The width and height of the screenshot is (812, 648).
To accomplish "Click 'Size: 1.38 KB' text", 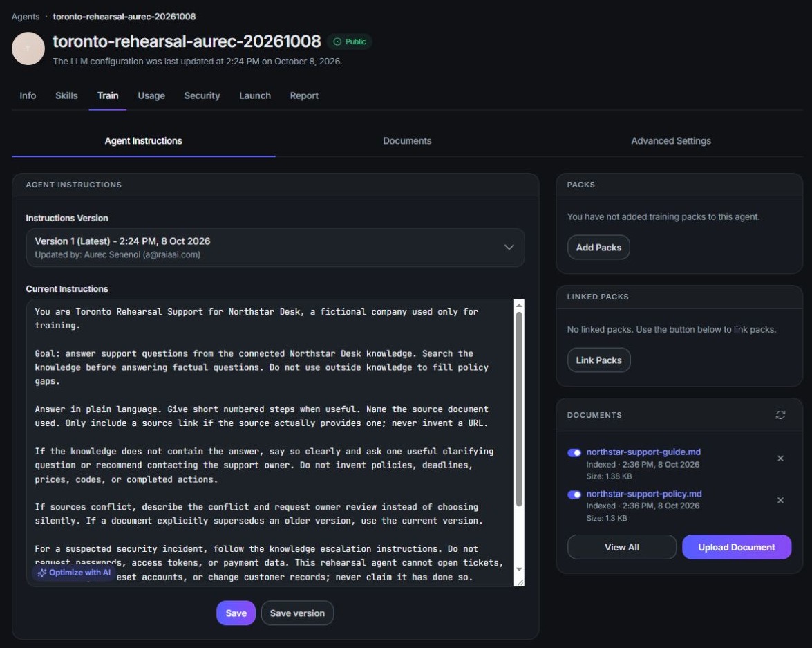I will pyautogui.click(x=609, y=476).
